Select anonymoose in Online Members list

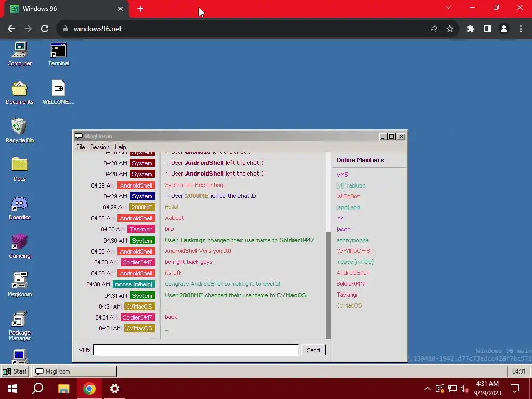tap(352, 240)
